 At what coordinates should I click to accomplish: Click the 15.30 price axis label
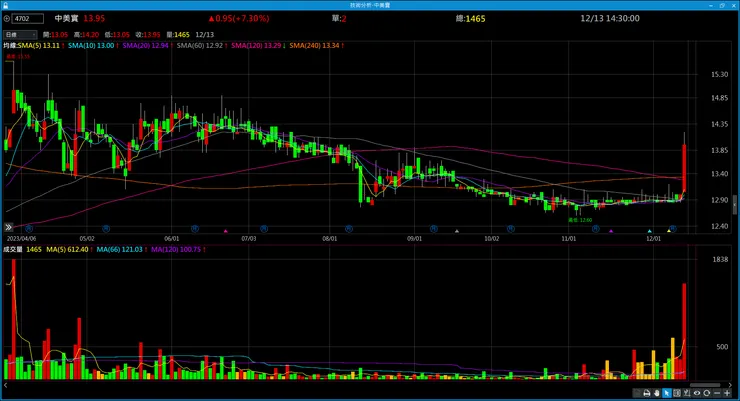[719, 75]
